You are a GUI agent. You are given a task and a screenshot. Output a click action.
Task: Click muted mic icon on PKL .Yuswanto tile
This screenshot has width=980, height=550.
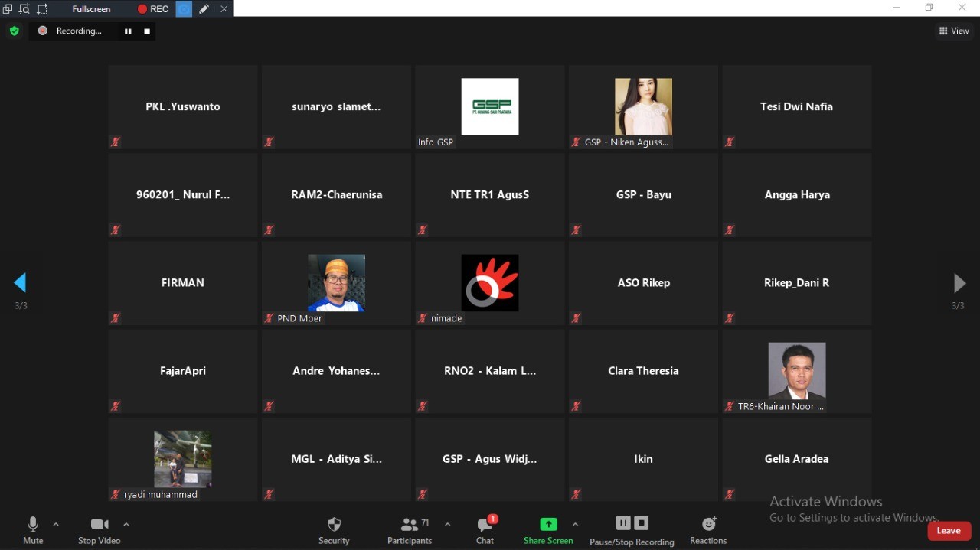pos(116,142)
